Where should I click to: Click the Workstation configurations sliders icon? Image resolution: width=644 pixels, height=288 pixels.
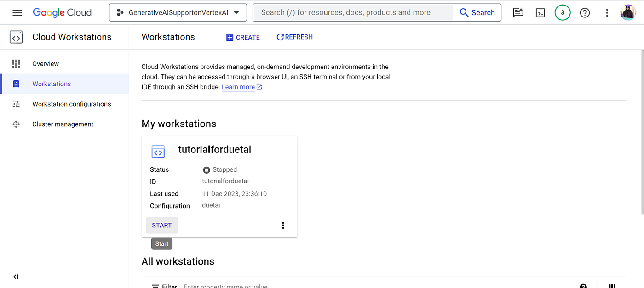click(16, 104)
